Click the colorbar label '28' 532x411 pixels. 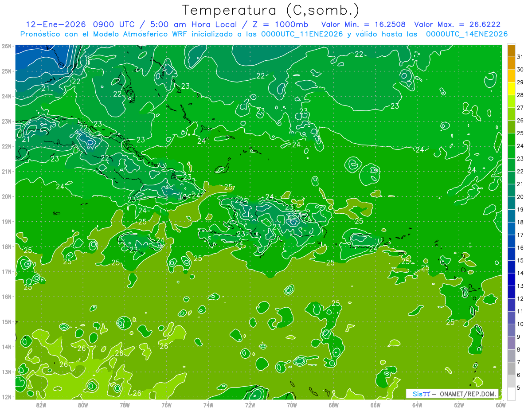pyautogui.click(x=520, y=95)
